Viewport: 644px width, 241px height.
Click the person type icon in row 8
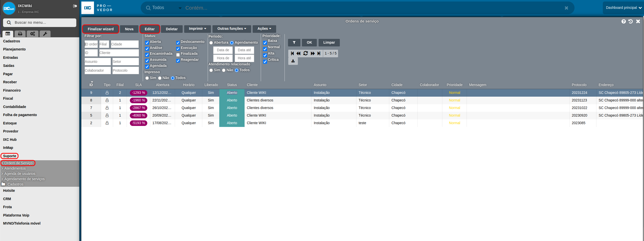click(x=107, y=100)
